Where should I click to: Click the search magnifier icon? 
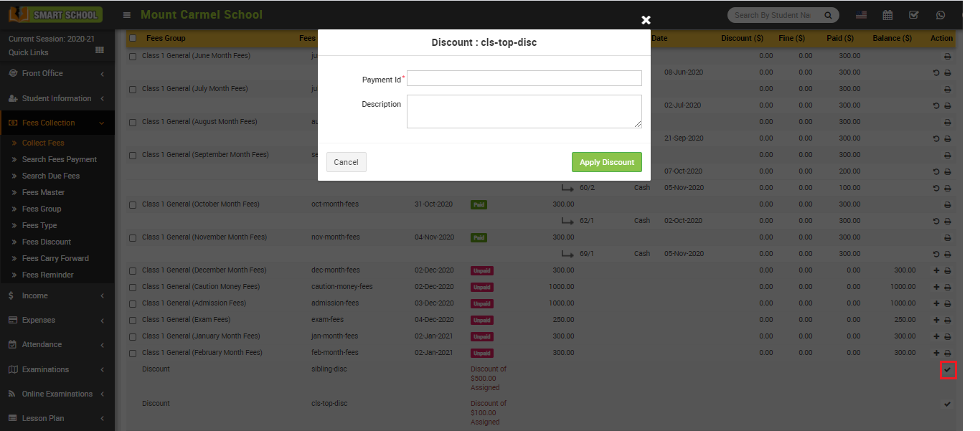coord(827,15)
